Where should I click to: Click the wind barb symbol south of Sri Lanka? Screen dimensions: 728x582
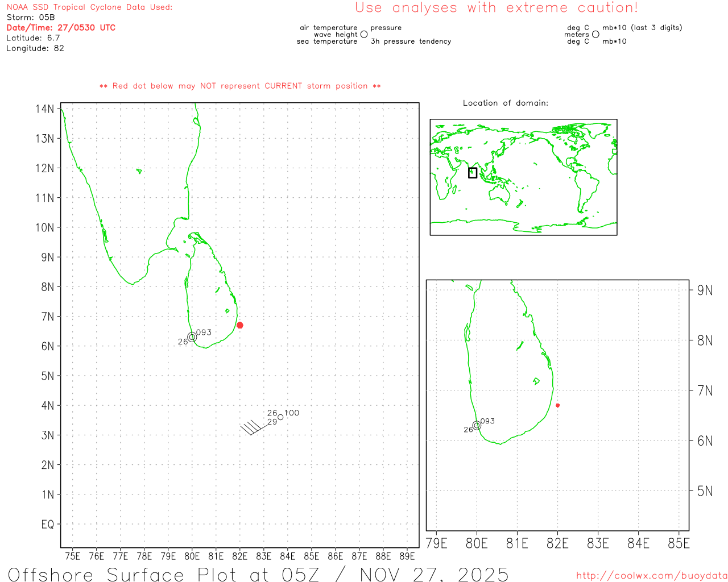tap(253, 426)
